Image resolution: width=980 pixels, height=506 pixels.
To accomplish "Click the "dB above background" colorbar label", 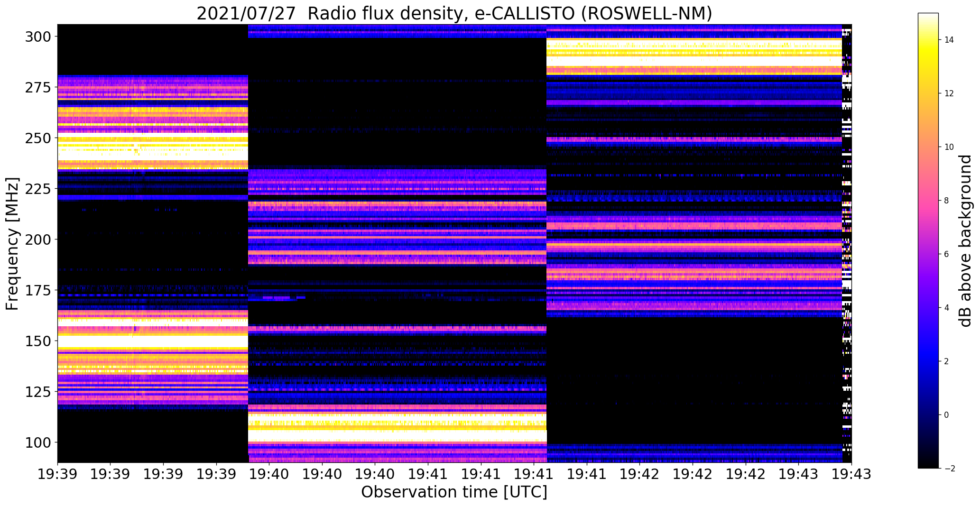I will (965, 241).
